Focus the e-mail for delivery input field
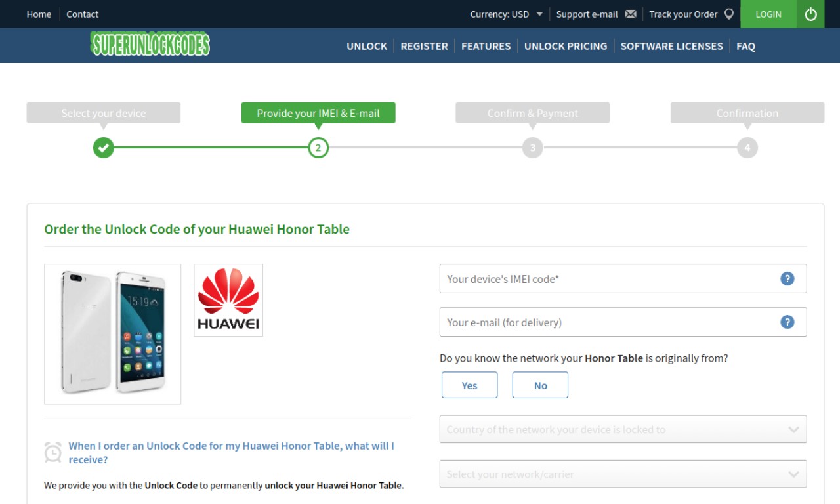This screenshot has width=840, height=504. [x=623, y=322]
